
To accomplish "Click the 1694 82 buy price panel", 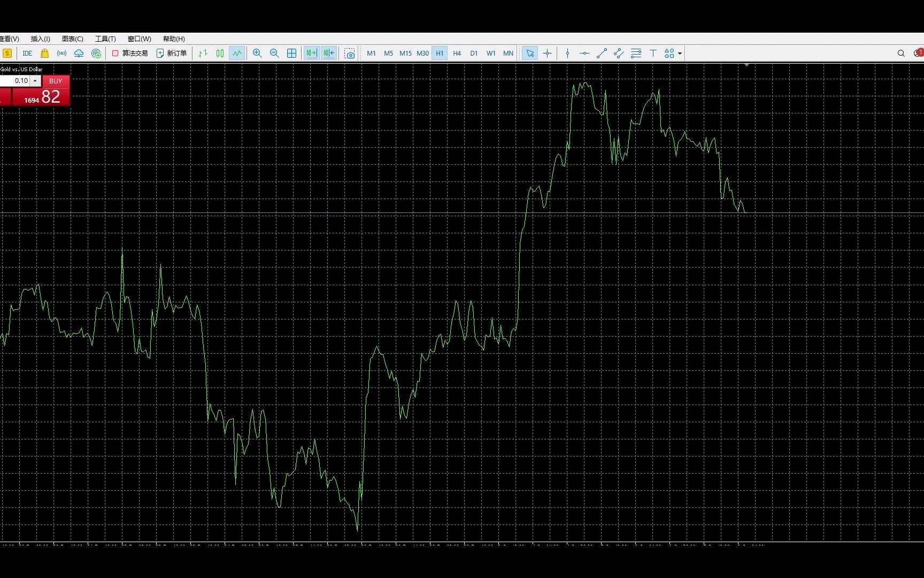I will point(41,97).
